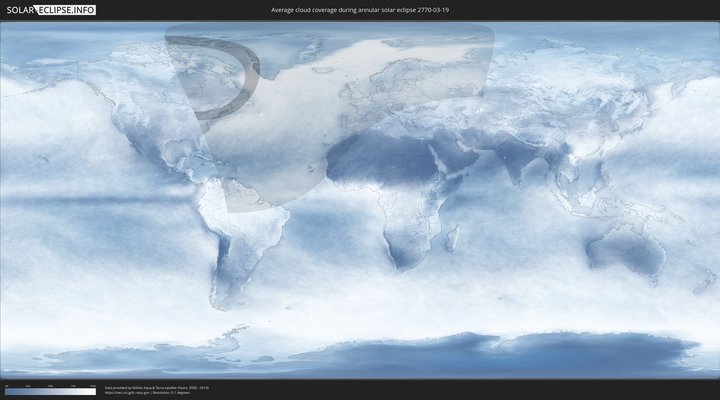The height and width of the screenshot is (400, 720).
Task: Click the 0% end of the legend
Action: tap(6, 392)
